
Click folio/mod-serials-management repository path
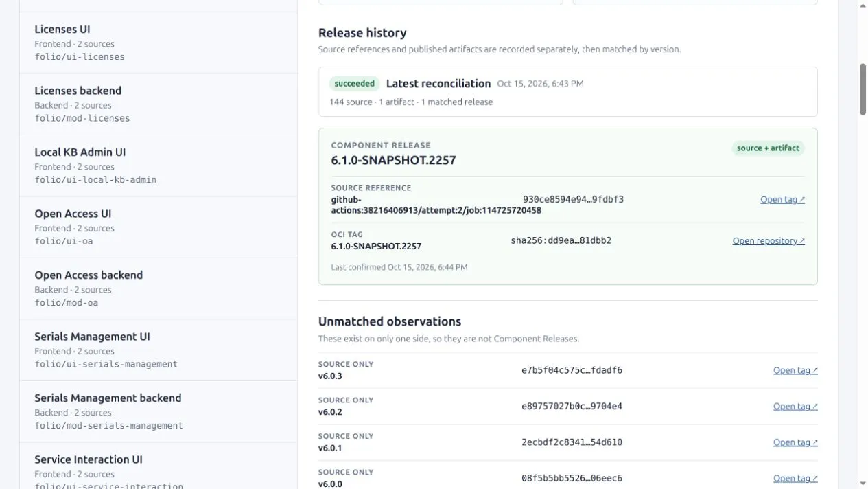[109, 426]
